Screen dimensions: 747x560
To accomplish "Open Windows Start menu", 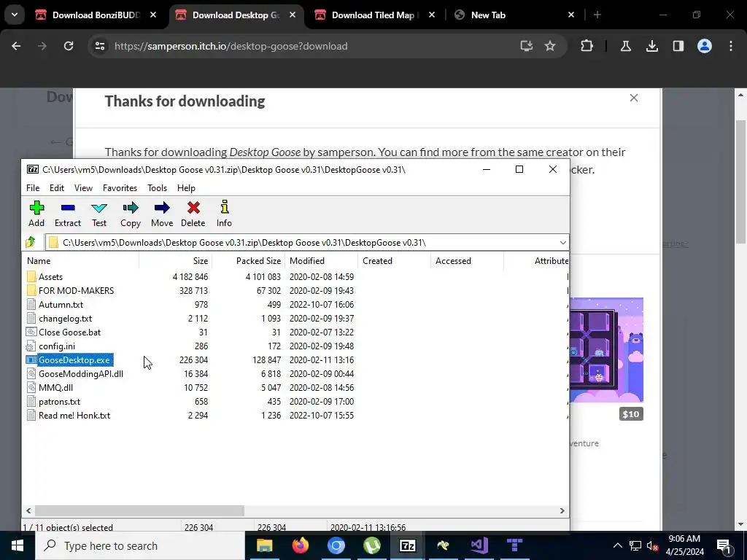I will point(18,545).
